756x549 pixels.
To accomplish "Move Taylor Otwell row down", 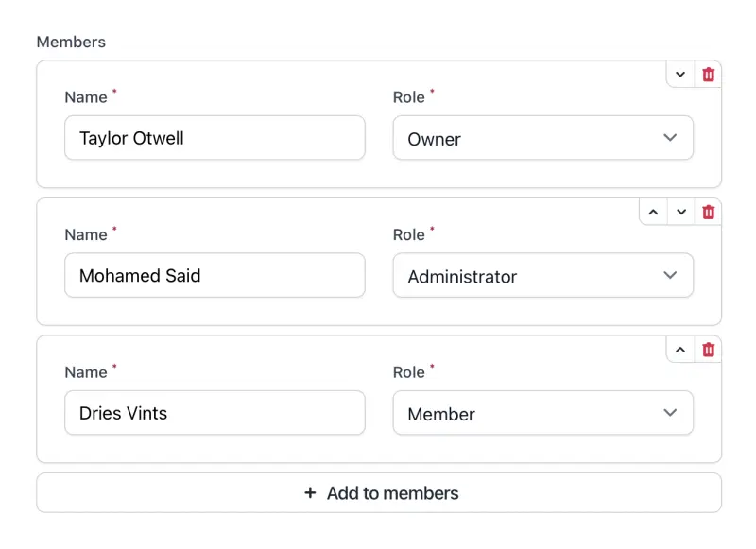I will coord(680,75).
